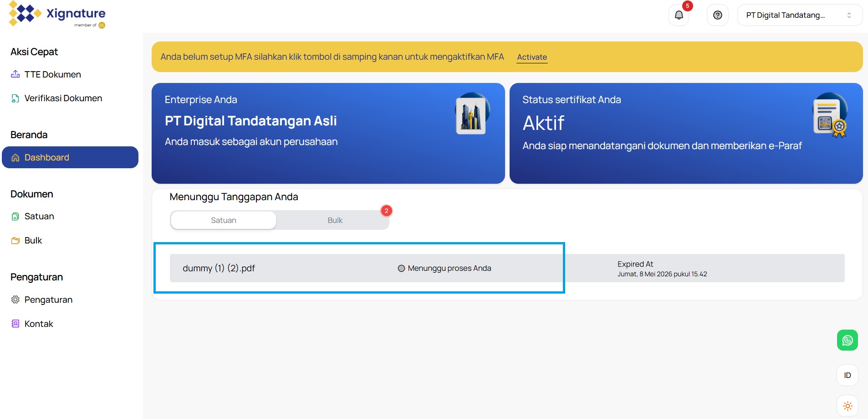Click the Xignature logo
The width and height of the screenshot is (868, 419).
point(57,15)
